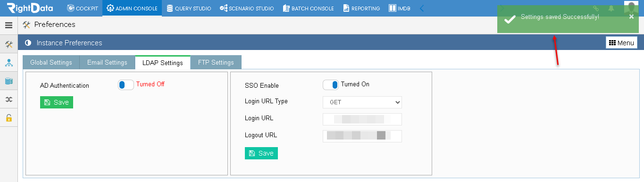The image size is (644, 182).
Task: Open the padlock security sidebar icon
Action: [x=8, y=118]
